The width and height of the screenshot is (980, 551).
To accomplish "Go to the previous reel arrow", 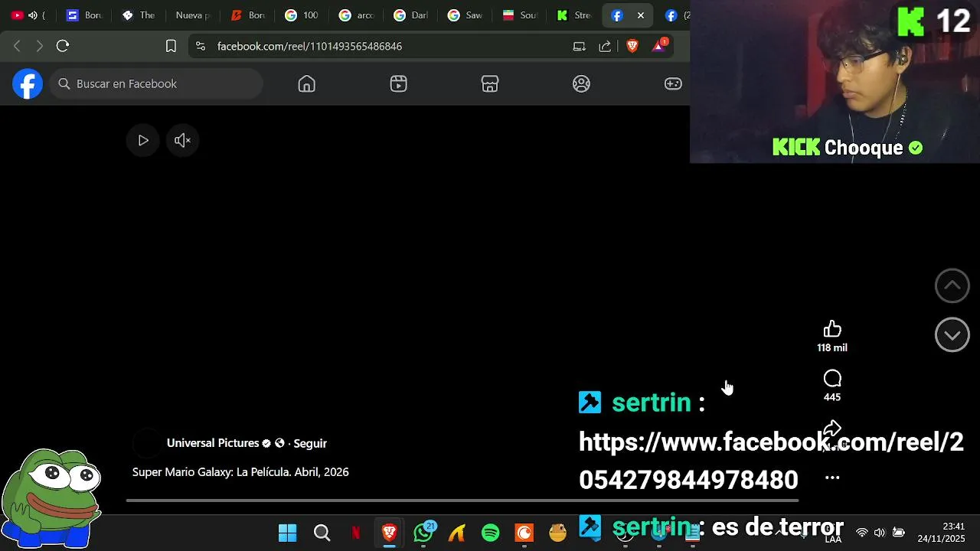I will pos(952,285).
